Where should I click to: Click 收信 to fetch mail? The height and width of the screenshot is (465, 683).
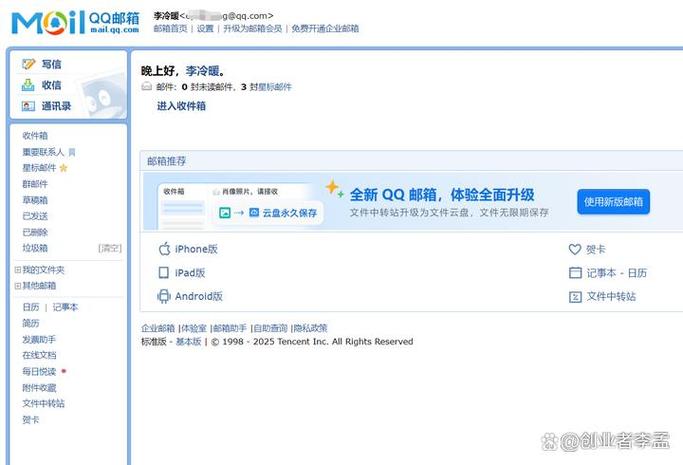tap(51, 85)
